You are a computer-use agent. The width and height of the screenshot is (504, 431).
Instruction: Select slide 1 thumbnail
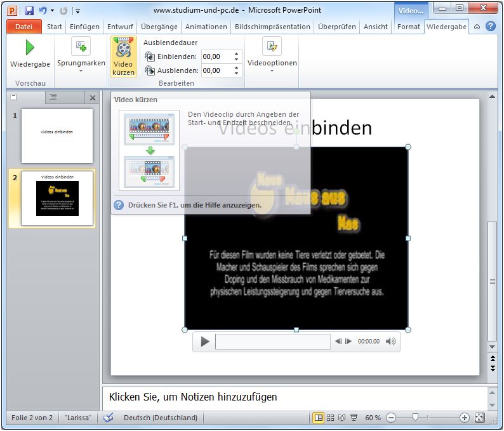57,136
